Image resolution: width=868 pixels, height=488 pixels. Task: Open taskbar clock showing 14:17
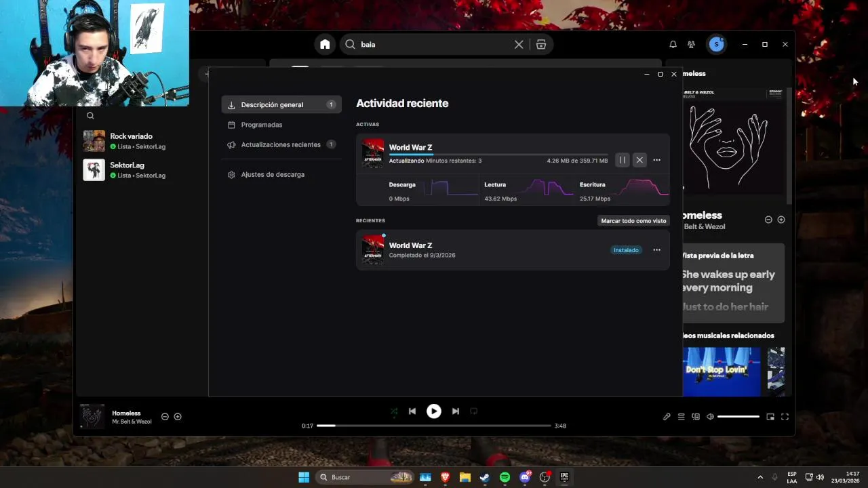point(846,477)
